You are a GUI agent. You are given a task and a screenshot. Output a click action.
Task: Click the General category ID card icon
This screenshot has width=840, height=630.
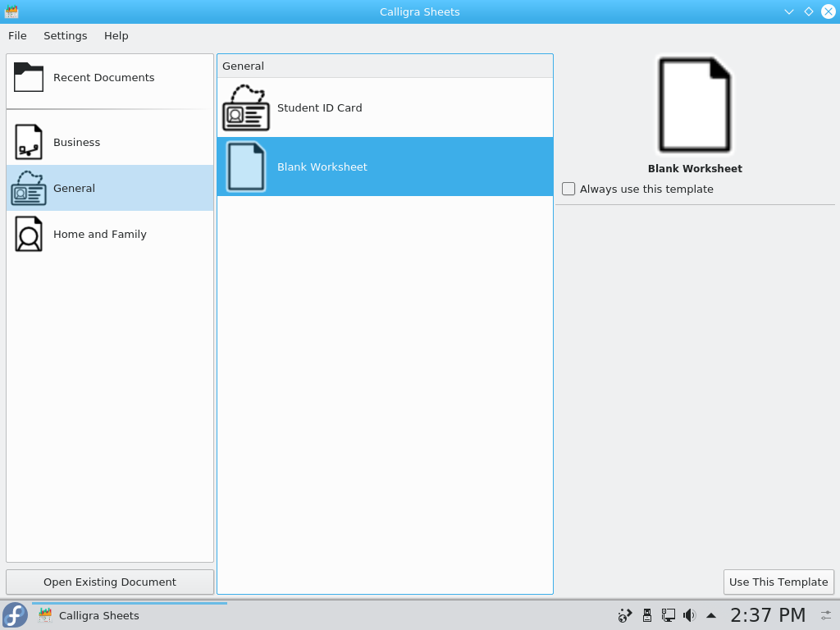(29, 188)
